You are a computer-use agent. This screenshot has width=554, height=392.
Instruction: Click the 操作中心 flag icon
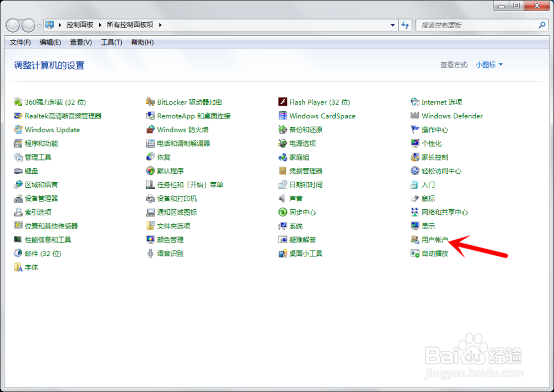tap(415, 130)
